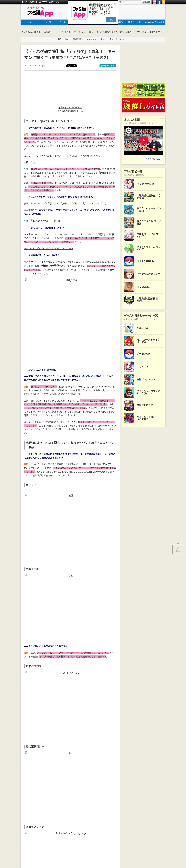Screen dimensions: 186x868
Task: Open the モンスターストライク game icon
Action: point(129,341)
